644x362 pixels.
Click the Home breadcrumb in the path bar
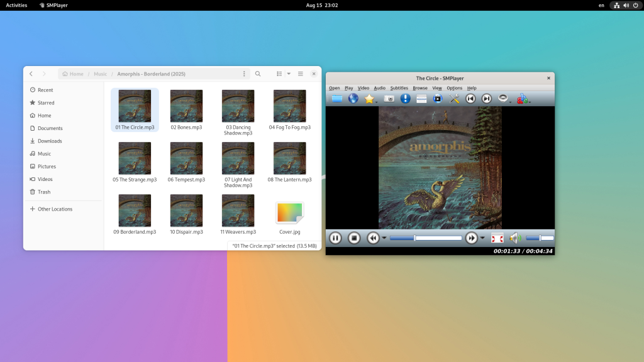coord(73,74)
